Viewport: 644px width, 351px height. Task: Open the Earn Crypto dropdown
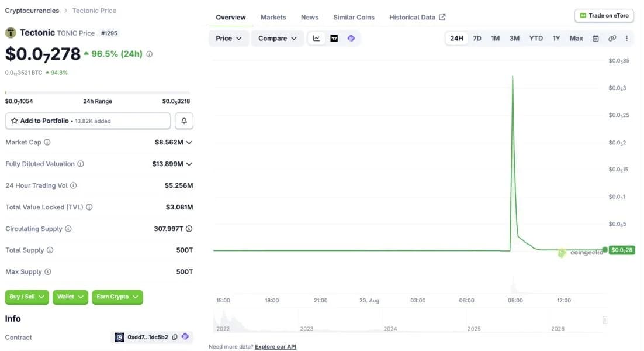click(x=117, y=297)
